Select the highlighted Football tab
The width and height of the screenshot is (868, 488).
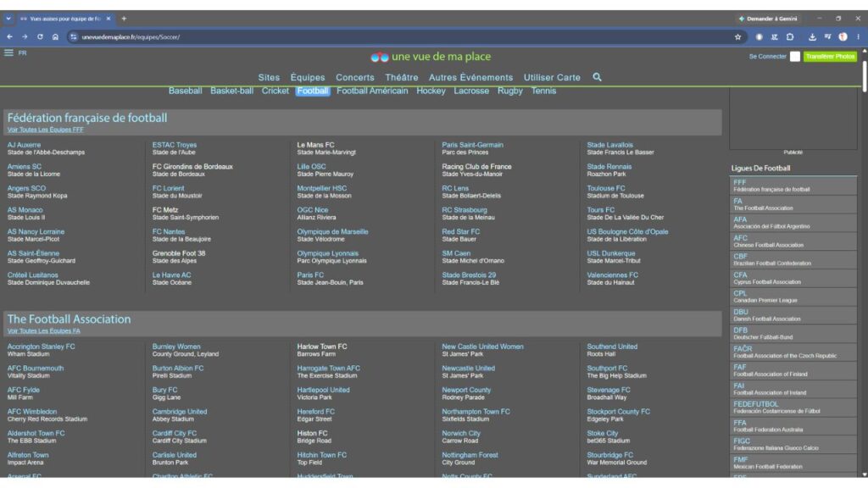click(x=313, y=91)
